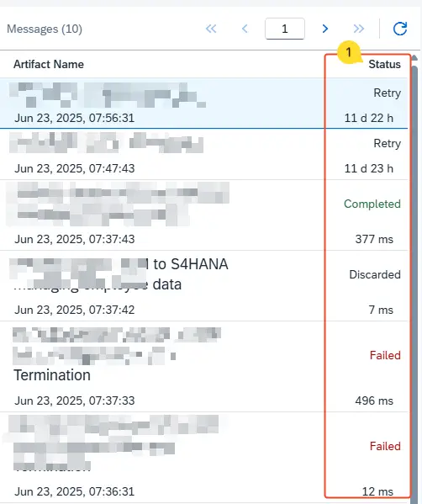This screenshot has height=504, width=422.
Task: Click the Completed status label
Action: coord(372,204)
